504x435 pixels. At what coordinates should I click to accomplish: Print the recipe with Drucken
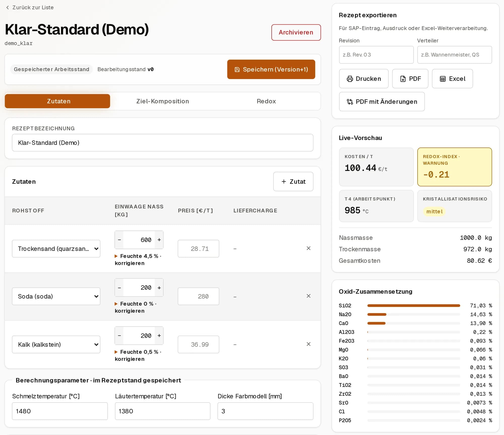tap(364, 79)
